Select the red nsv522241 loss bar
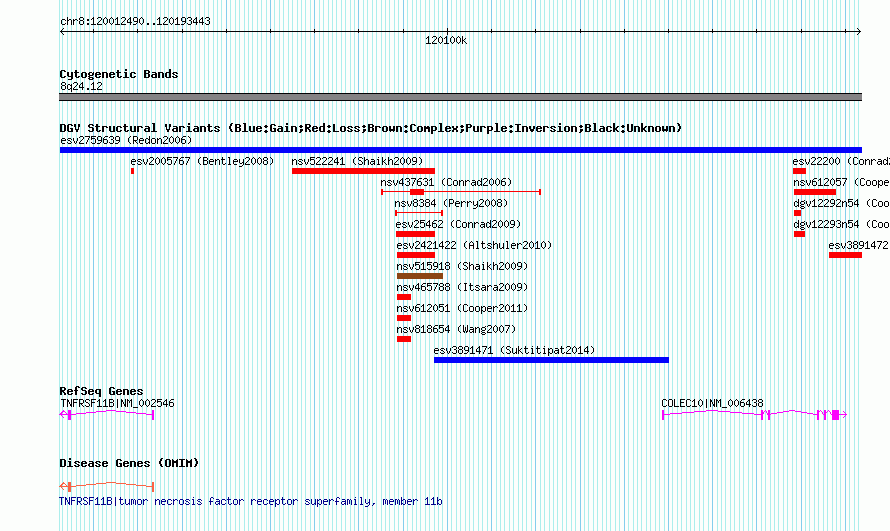This screenshot has width=890, height=531. tap(363, 171)
